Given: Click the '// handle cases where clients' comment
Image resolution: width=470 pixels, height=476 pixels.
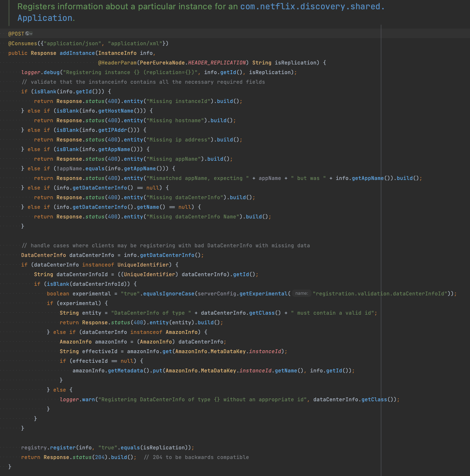Looking at the screenshot, I should pos(166,245).
